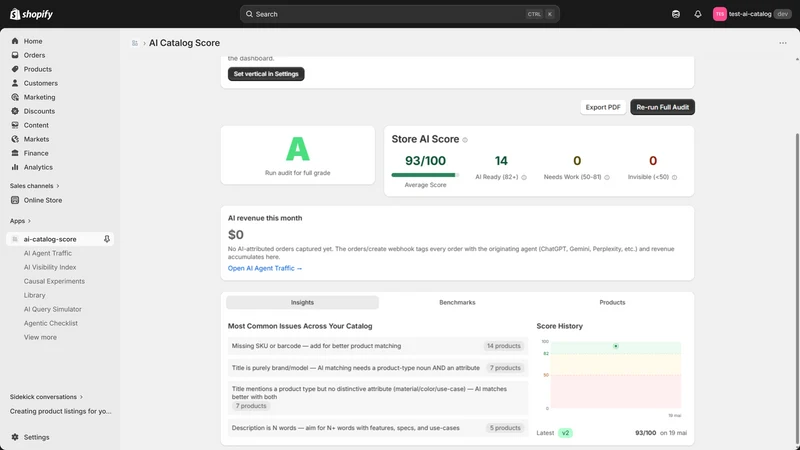Click the grade A card
This screenshot has height=450, width=800.
297,155
